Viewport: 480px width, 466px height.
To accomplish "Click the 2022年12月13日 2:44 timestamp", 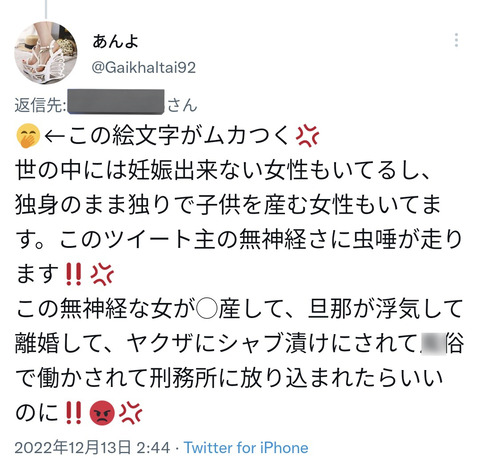I will tap(92, 447).
